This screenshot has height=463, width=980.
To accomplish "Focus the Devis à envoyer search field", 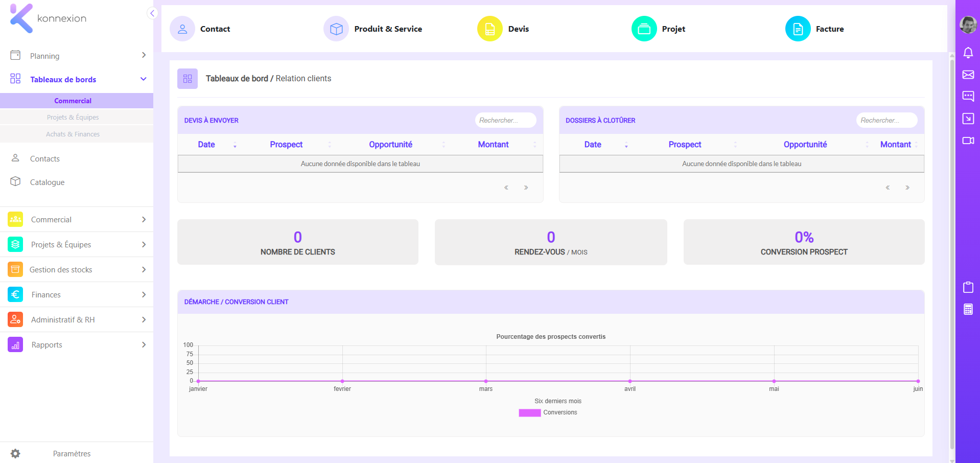I will pos(505,120).
